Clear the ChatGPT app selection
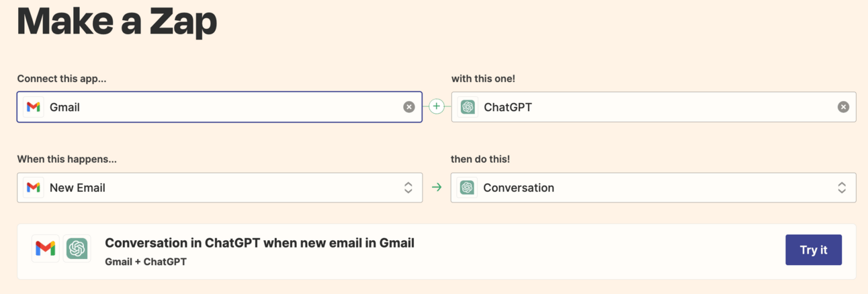868x294 pixels. coord(843,107)
